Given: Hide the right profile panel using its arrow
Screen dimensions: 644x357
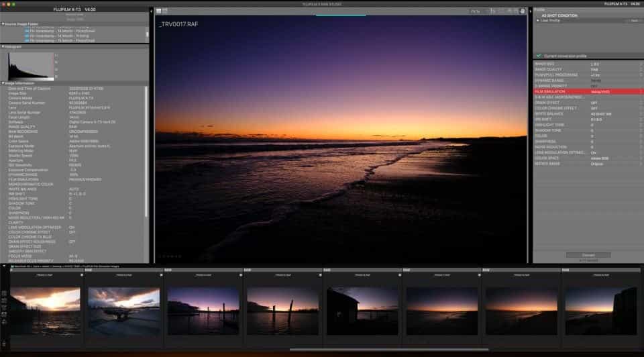Looking at the screenshot, I should 530,11.
